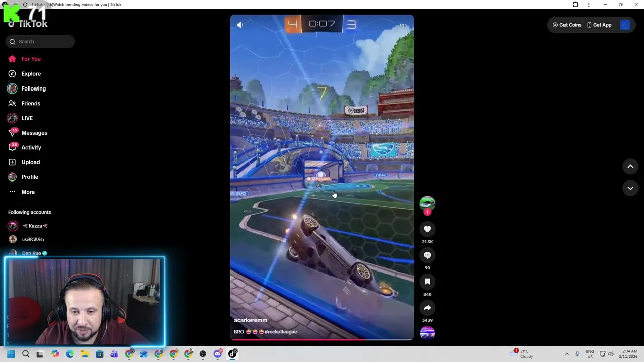Viewport: 644px width, 362px height.
Task: Click the For You home icon
Action: click(12, 59)
